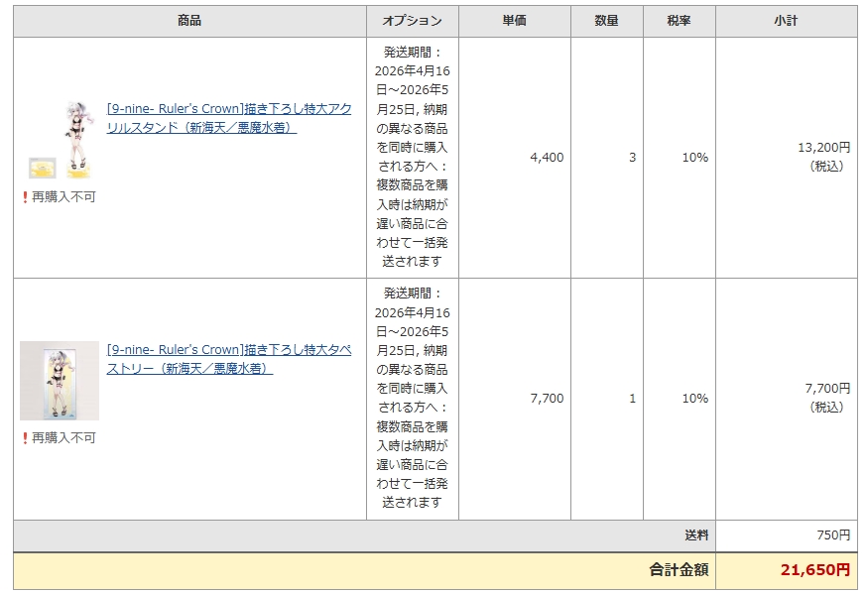This screenshot has height=593, width=868.
Task: Click the quantity 3 cell
Action: point(632,158)
